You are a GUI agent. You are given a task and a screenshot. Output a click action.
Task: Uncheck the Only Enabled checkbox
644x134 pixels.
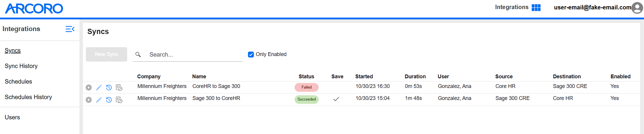point(251,55)
